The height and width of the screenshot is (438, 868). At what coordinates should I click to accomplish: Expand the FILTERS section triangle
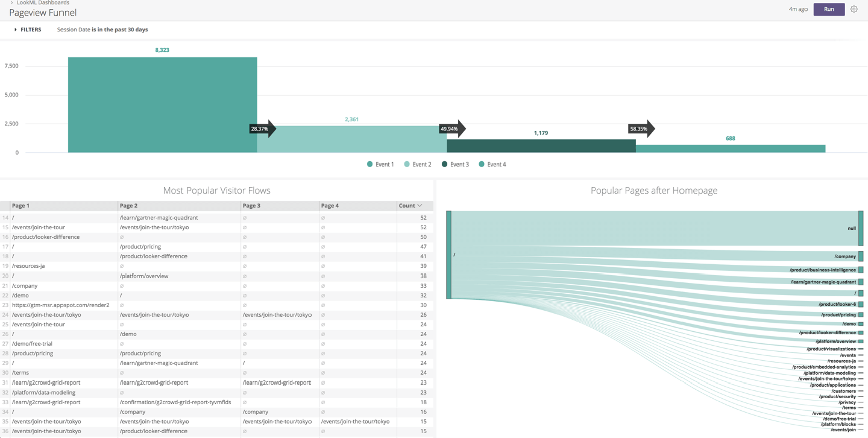click(16, 30)
